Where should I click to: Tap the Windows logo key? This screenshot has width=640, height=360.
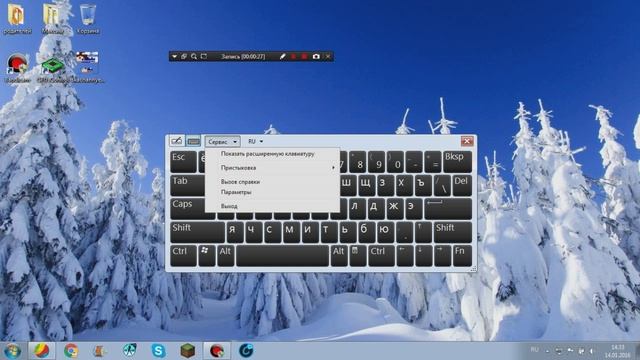[x=207, y=256]
